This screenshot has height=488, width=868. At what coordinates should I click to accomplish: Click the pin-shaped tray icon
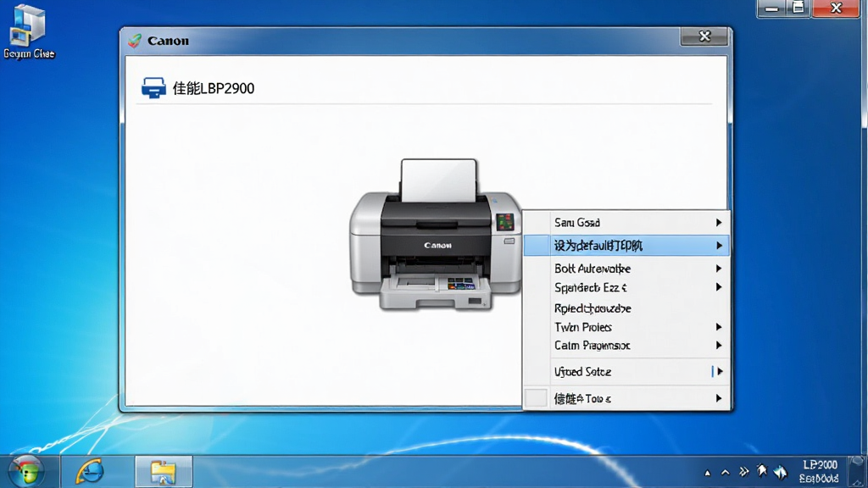pos(762,471)
